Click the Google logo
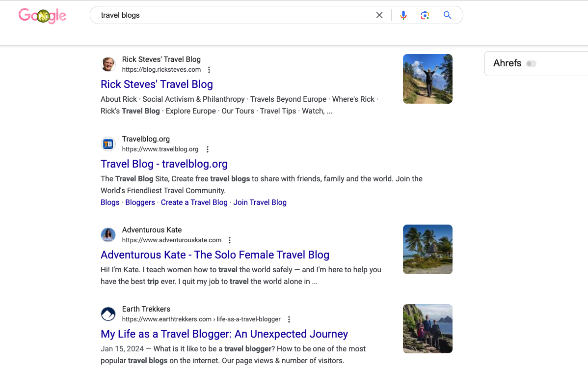The height and width of the screenshot is (372, 588). pos(42,15)
